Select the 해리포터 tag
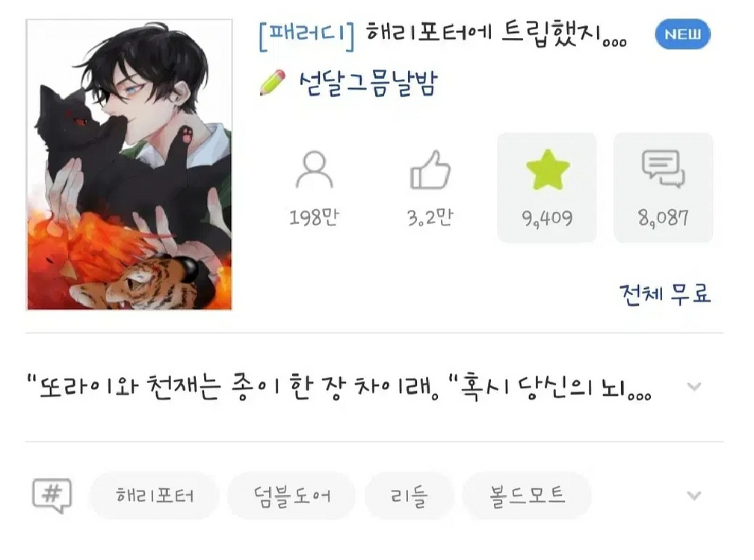The image size is (754, 560). tap(155, 495)
